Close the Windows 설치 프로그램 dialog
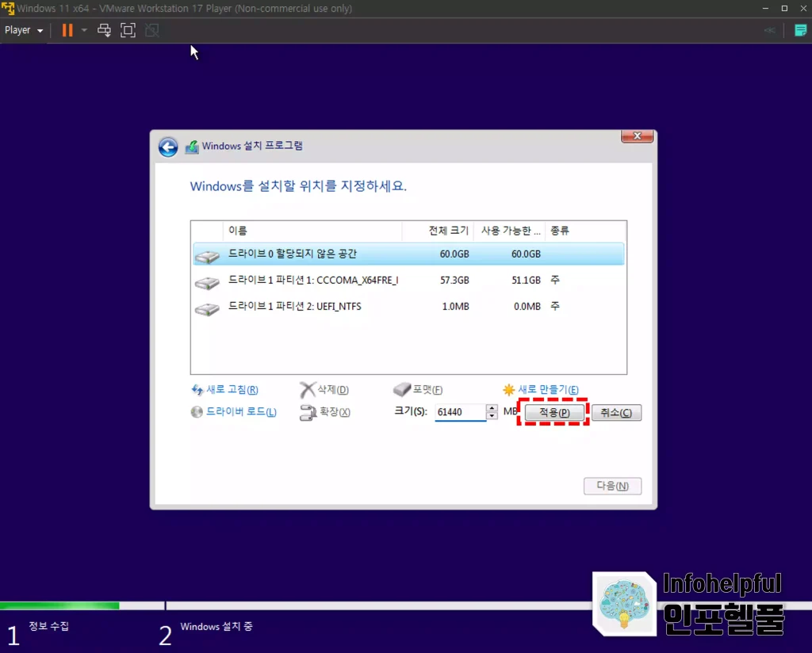 pos(637,136)
